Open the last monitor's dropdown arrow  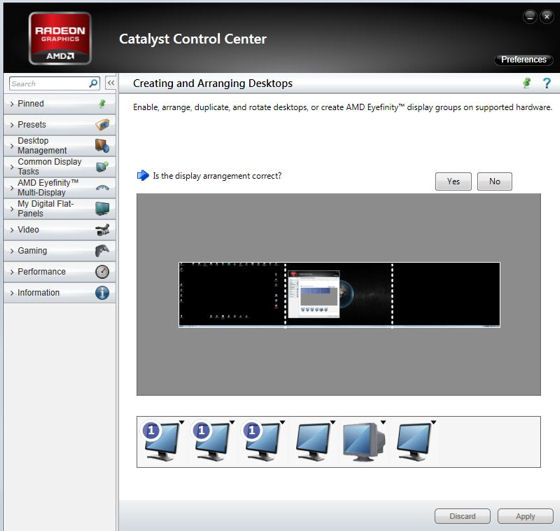pos(433,422)
